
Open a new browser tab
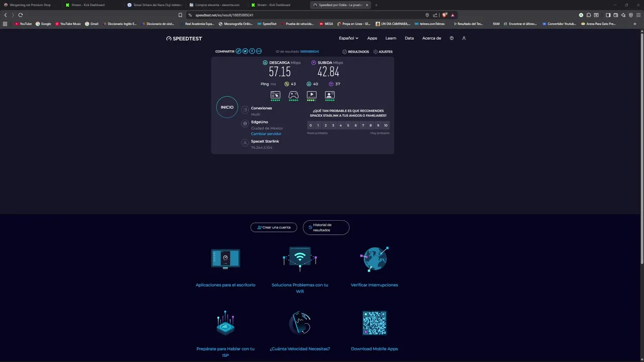pyautogui.click(x=376, y=5)
